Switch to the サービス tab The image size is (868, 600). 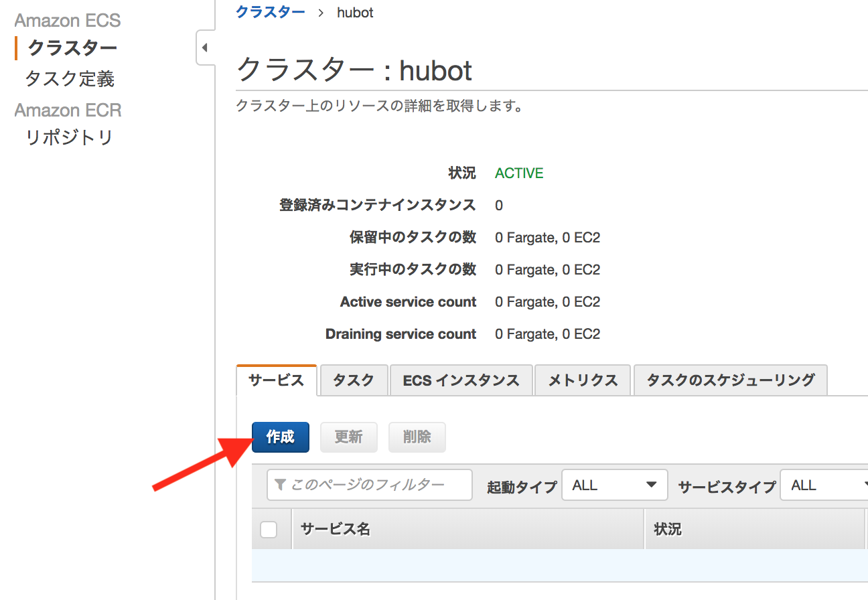[277, 380]
